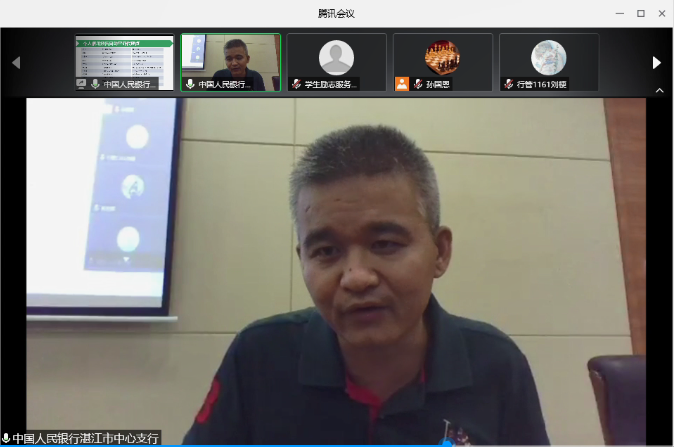Click the muted mic icon of 学生励志服务

(x=297, y=85)
